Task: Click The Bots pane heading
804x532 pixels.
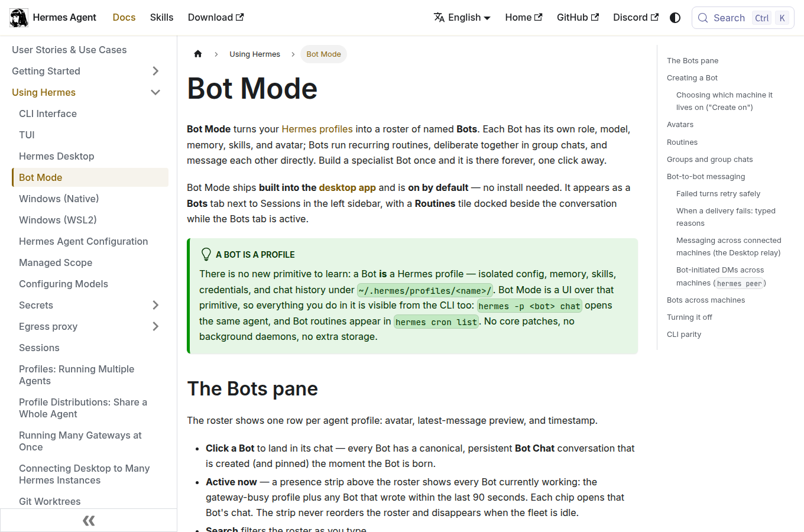Action: pos(253,388)
